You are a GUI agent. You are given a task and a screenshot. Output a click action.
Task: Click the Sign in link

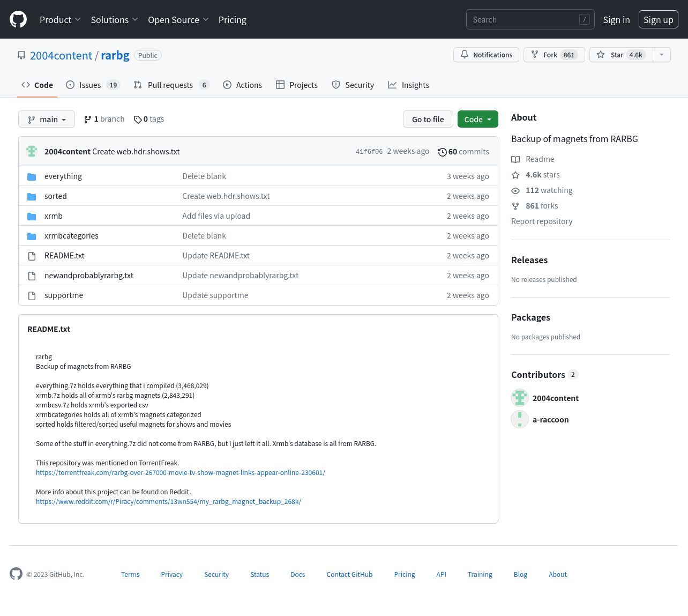(616, 20)
